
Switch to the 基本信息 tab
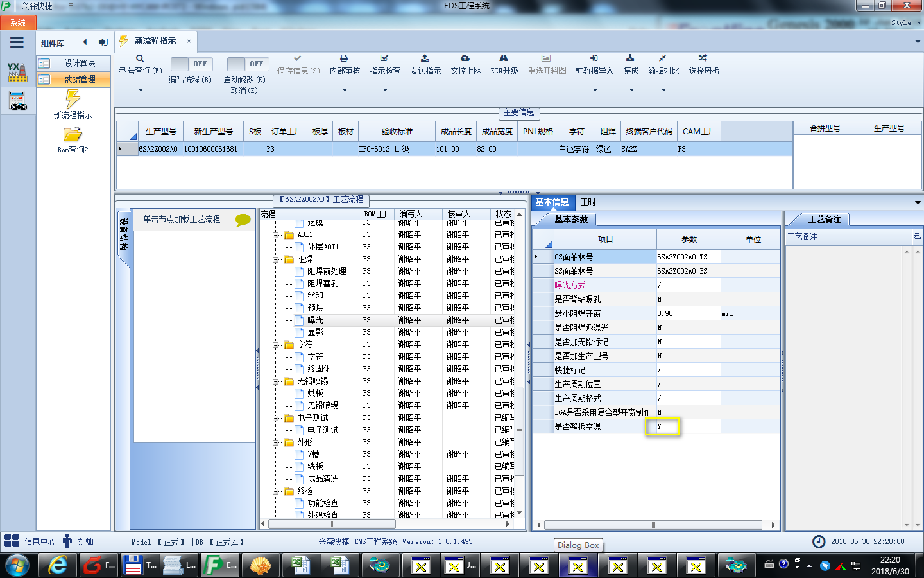(552, 202)
